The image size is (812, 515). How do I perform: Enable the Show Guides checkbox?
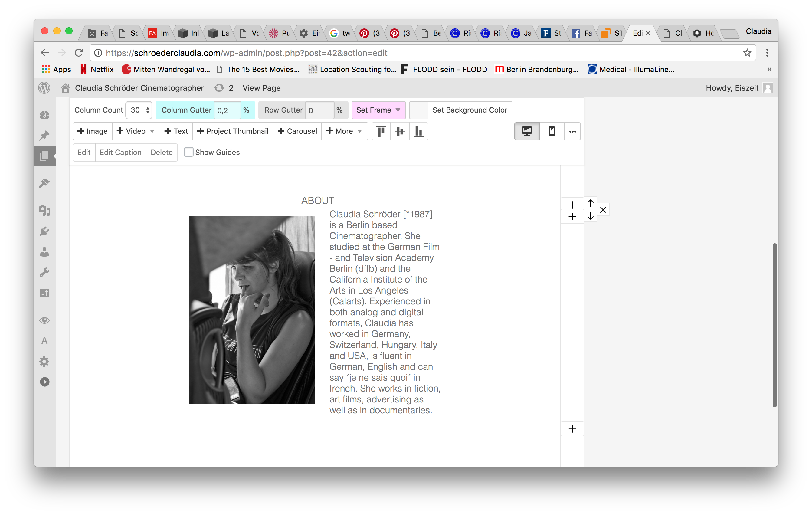click(x=188, y=152)
